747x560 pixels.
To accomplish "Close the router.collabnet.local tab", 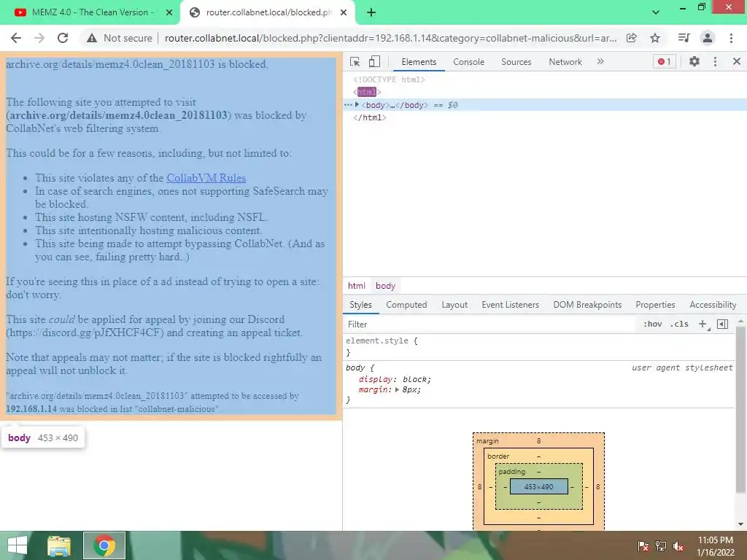I will pos(344,13).
